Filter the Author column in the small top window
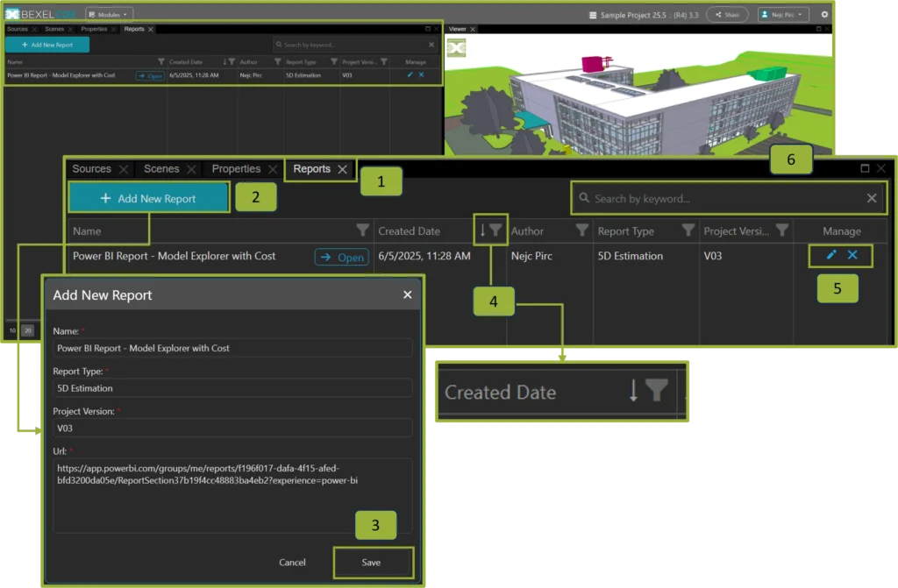 click(x=278, y=62)
